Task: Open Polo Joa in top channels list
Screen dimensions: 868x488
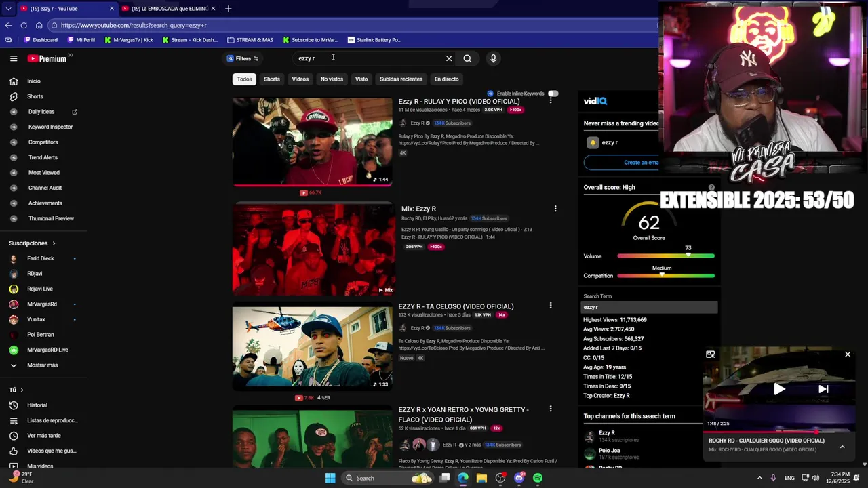Action: point(609,451)
